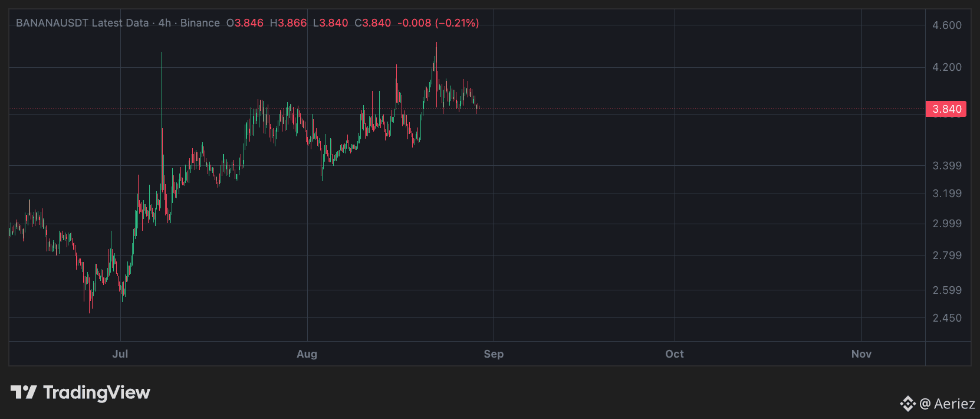Viewport: 980px width, 419px height.
Task: Click the 2.799 price axis label
Action: click(x=947, y=256)
